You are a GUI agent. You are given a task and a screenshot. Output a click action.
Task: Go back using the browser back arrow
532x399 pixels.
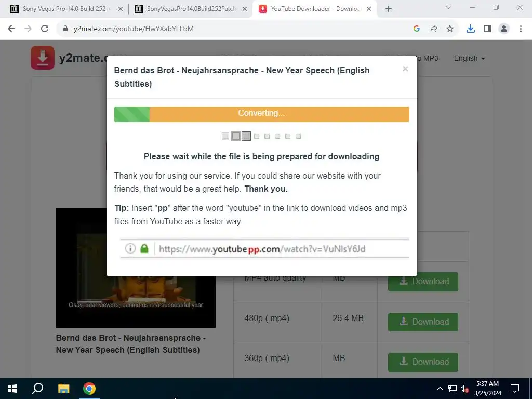(11, 29)
